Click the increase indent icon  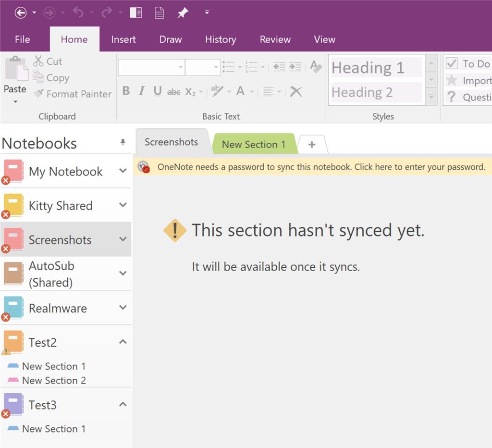tap(295, 67)
